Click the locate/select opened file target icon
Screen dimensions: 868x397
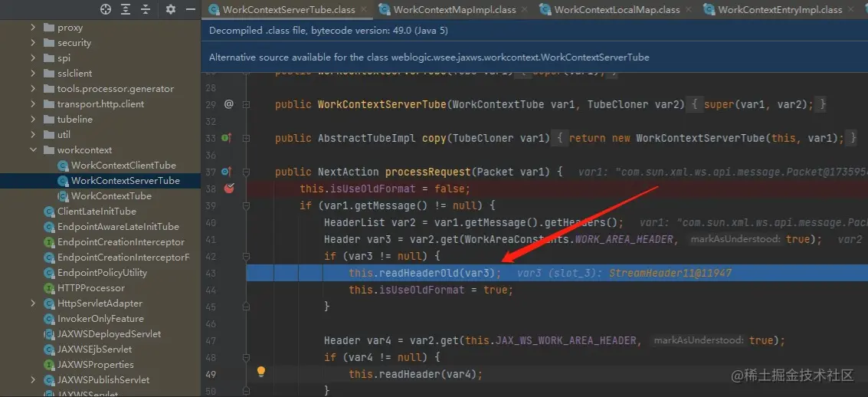pyautogui.click(x=105, y=9)
